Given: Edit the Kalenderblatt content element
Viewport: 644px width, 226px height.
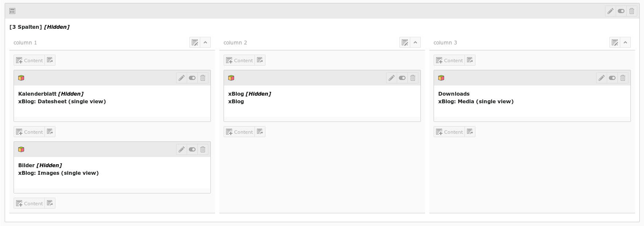Looking at the screenshot, I should 182,78.
